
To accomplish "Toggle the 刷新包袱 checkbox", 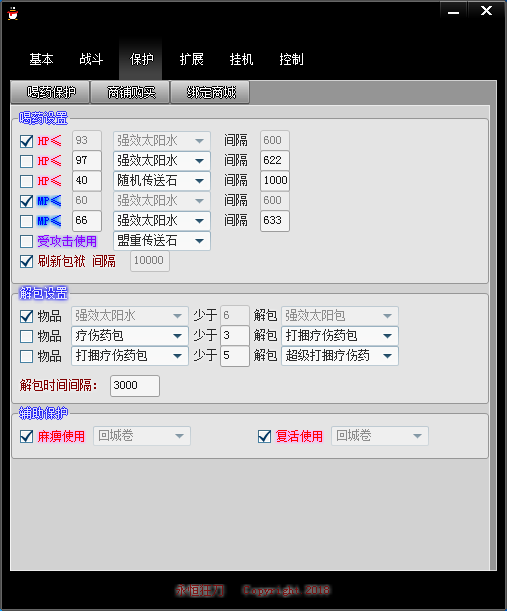I will (x=26, y=261).
